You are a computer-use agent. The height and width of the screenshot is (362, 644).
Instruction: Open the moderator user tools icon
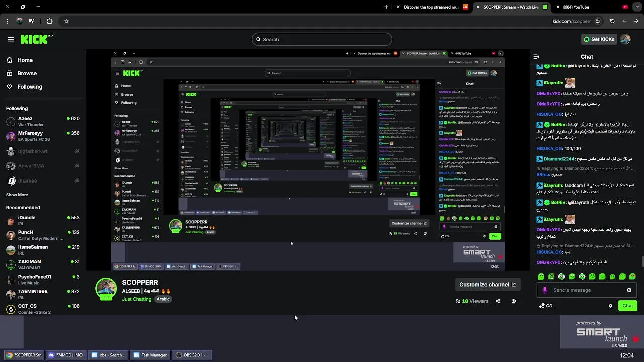click(514, 301)
